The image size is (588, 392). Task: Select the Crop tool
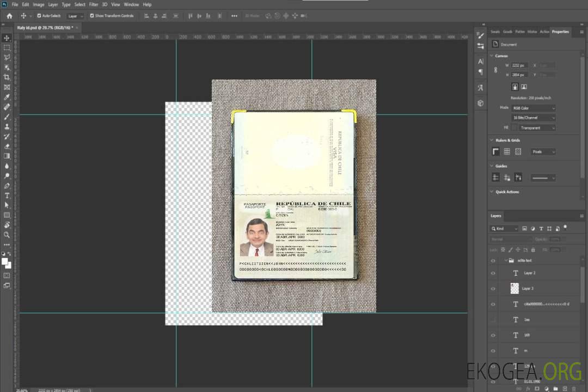7,77
